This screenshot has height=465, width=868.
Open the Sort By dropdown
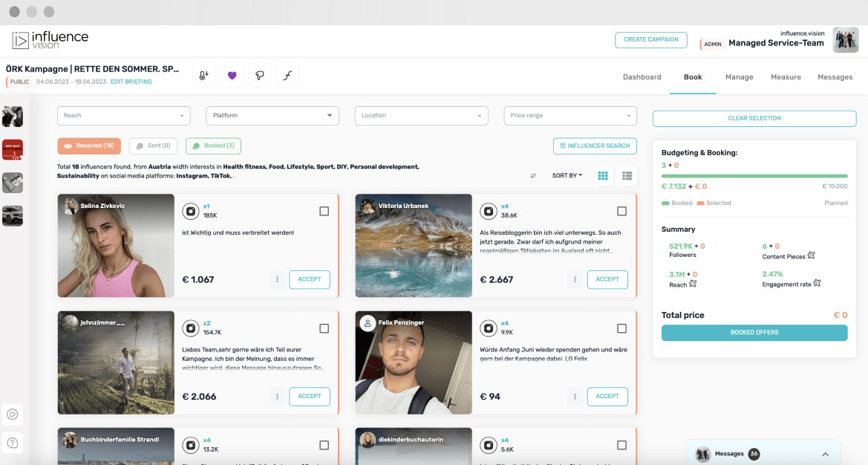567,176
